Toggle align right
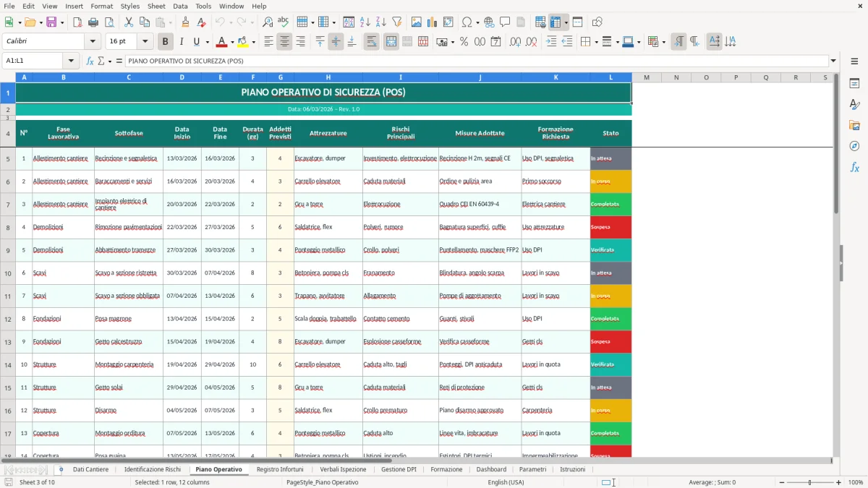 coord(300,42)
